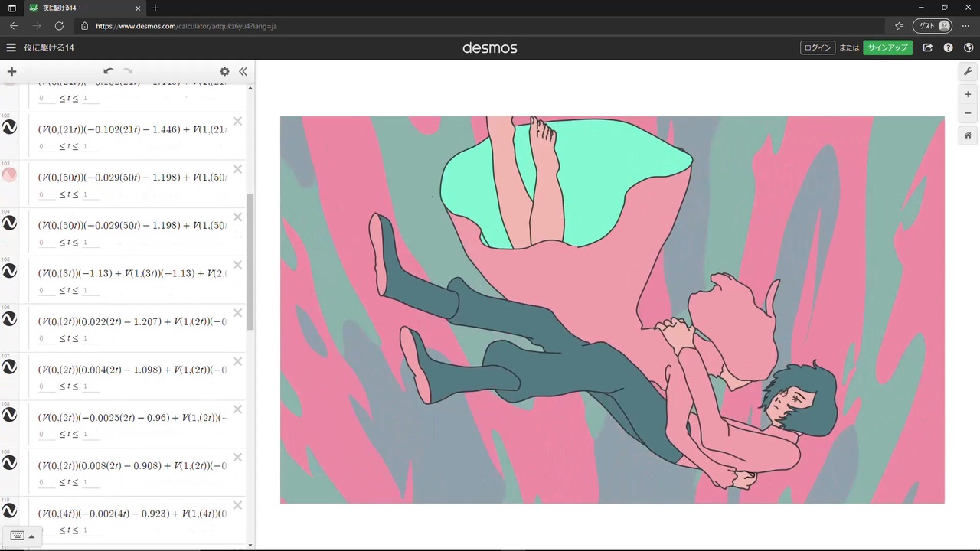This screenshot has width=980, height=551.
Task: Open graph settings wrench
Action: click(x=968, y=71)
